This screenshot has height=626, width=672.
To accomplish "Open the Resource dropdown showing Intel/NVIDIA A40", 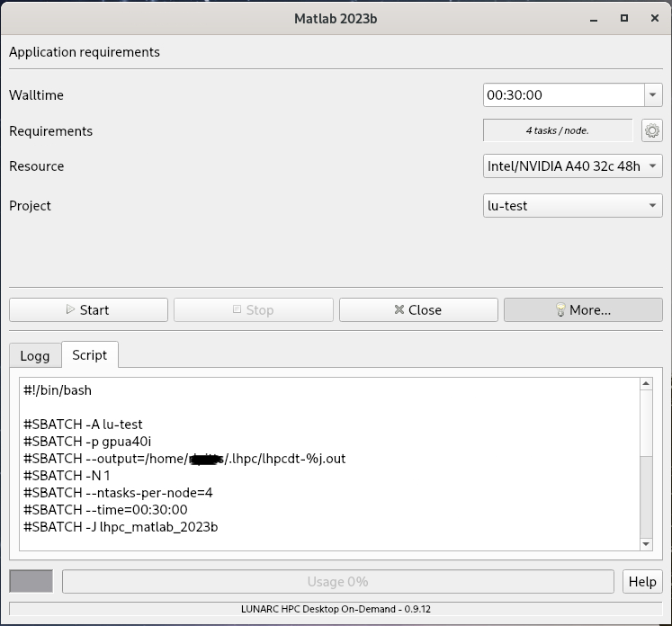I will 573,166.
